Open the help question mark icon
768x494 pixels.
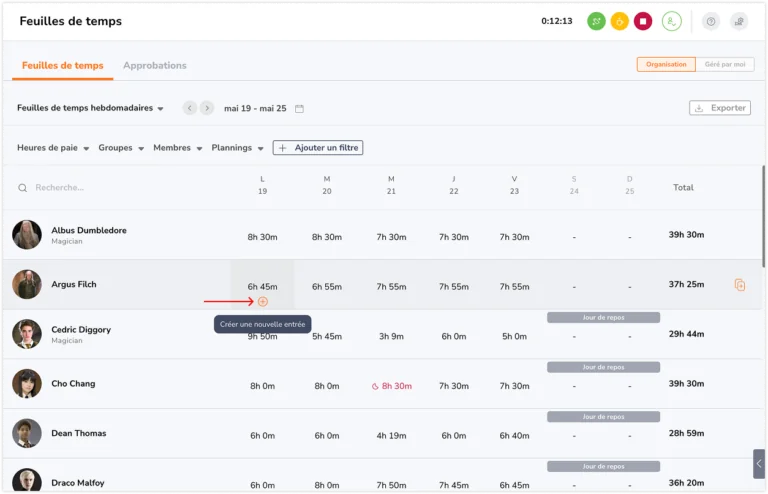pyautogui.click(x=711, y=21)
